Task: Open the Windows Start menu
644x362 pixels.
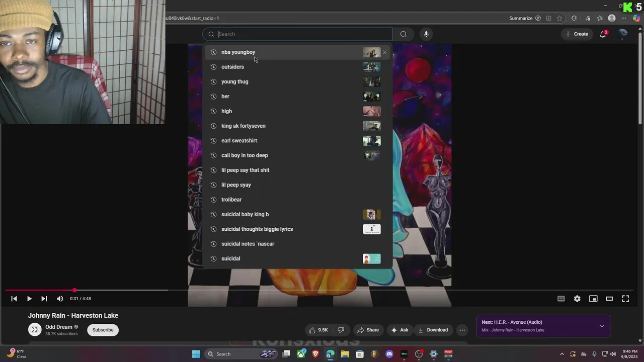Action: click(x=196, y=354)
